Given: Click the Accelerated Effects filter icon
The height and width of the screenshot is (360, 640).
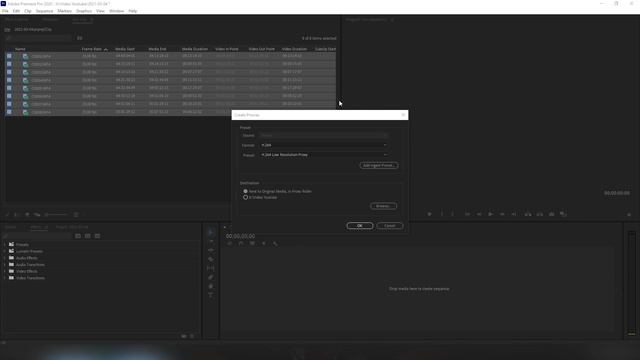Looking at the screenshot, I should pos(78,236).
